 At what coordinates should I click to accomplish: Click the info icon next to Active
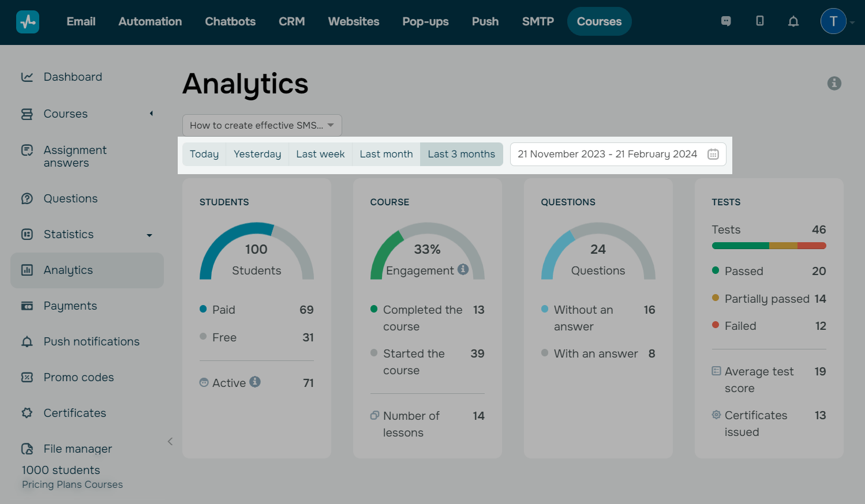[255, 382]
